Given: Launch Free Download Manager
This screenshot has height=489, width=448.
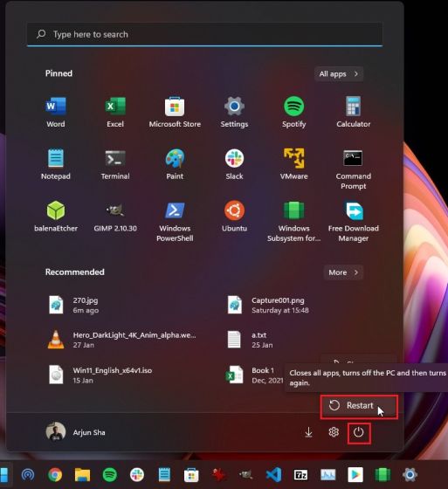Looking at the screenshot, I should 353,221.
